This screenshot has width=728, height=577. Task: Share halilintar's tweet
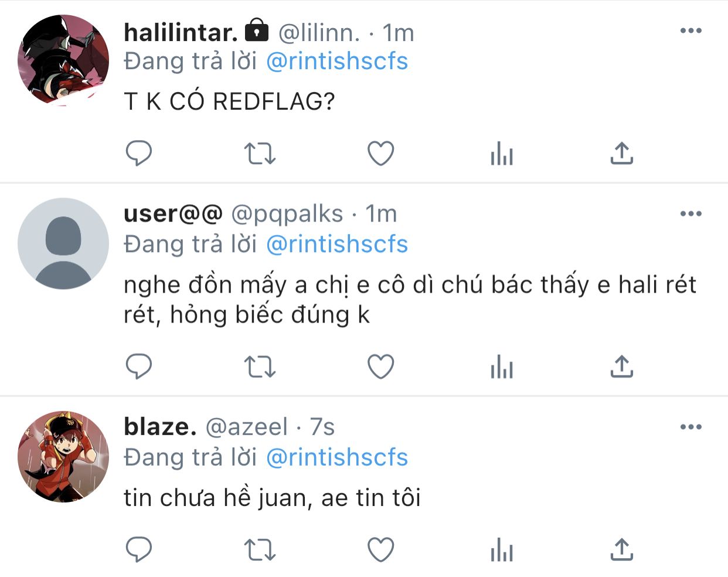(622, 153)
